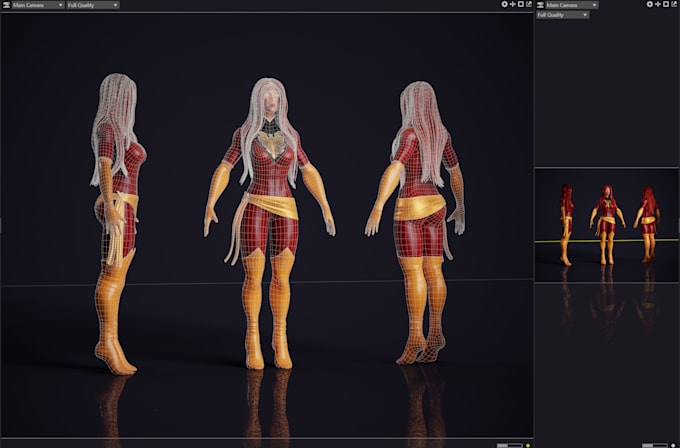The width and height of the screenshot is (680, 448).
Task: Open the Full Quality dropdown in the side viewport
Action: pos(562,15)
